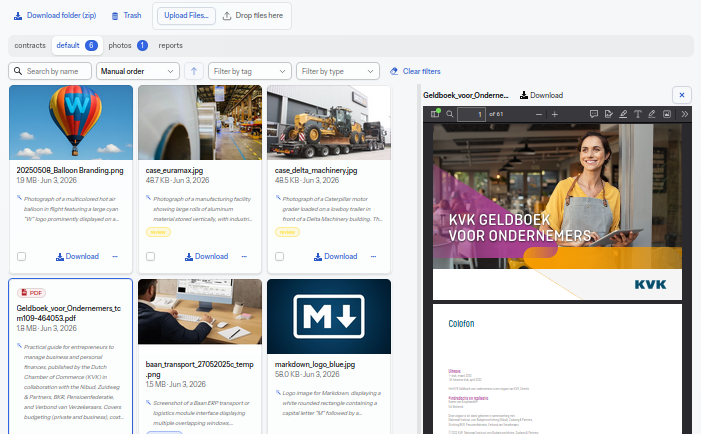
Task: Download the case_euramax.jpg file
Action: [207, 257]
